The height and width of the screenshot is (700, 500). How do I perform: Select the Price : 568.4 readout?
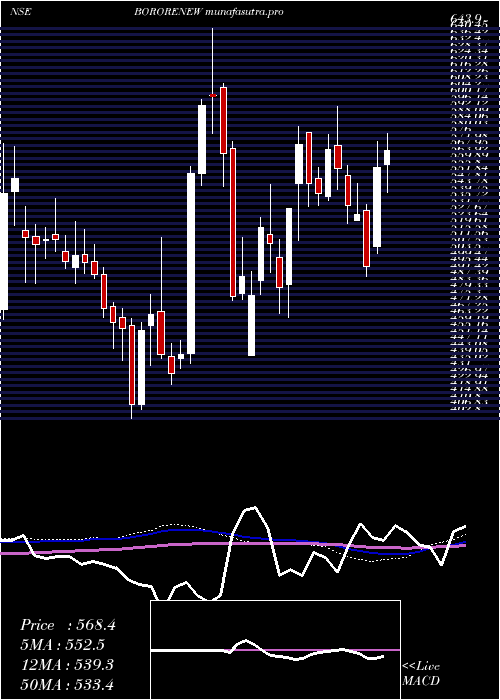(68, 625)
